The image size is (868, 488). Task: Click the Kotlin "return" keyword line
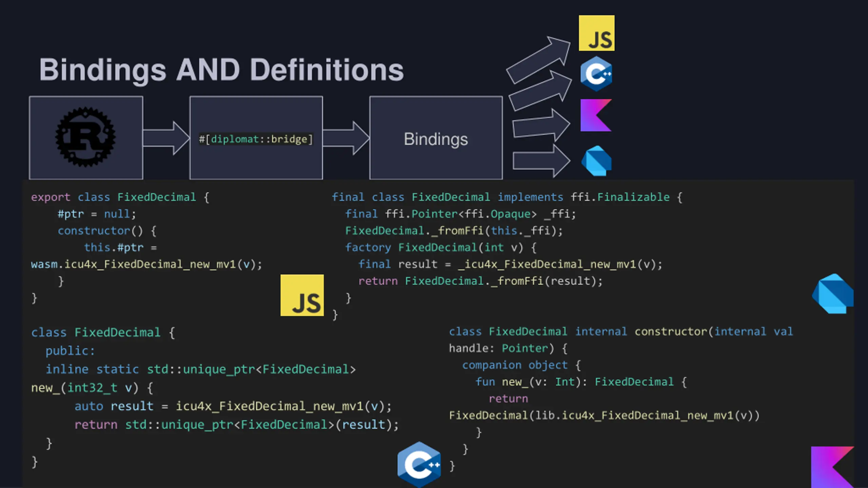point(508,399)
